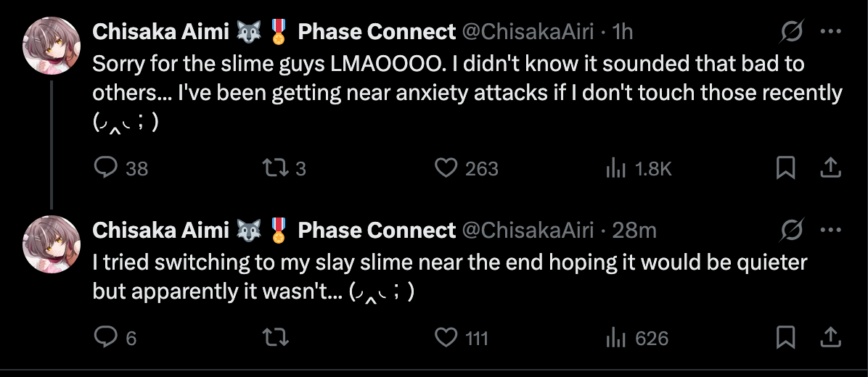Like the tweet with 111 likes
The image size is (868, 377).
click(x=445, y=337)
